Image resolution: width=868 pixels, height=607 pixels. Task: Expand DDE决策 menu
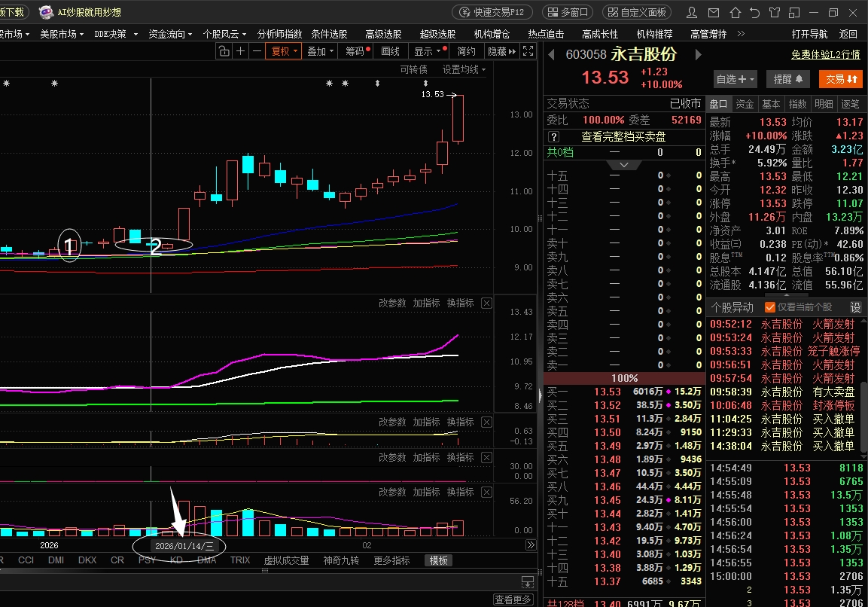116,34
